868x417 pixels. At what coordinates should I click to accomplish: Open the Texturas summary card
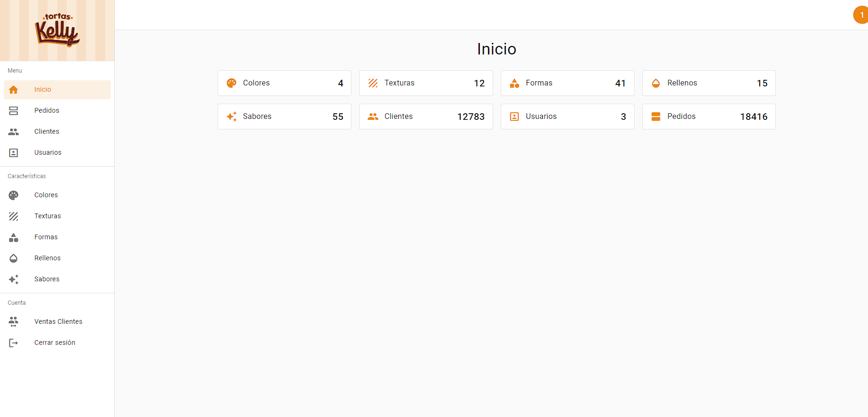point(425,83)
